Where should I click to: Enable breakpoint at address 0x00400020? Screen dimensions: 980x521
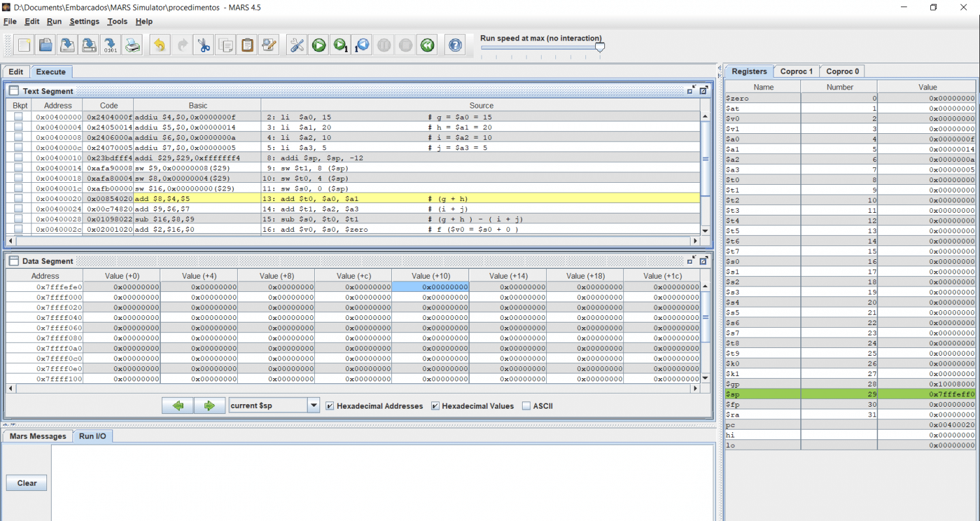(x=18, y=198)
